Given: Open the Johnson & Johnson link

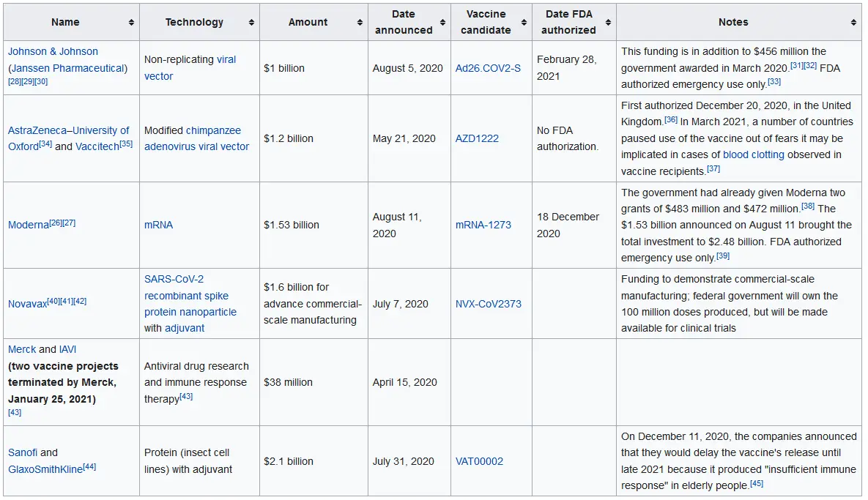Looking at the screenshot, I should (53, 52).
